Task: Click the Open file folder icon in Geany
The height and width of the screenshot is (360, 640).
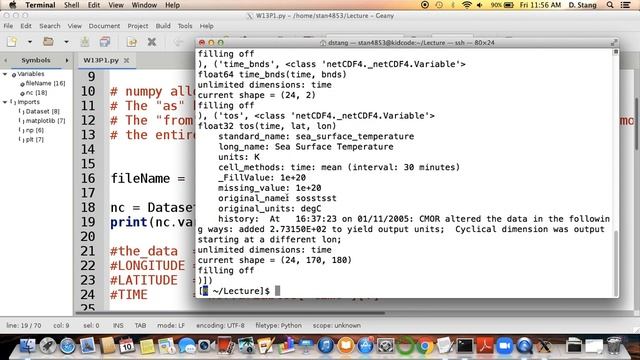Action: [48, 42]
